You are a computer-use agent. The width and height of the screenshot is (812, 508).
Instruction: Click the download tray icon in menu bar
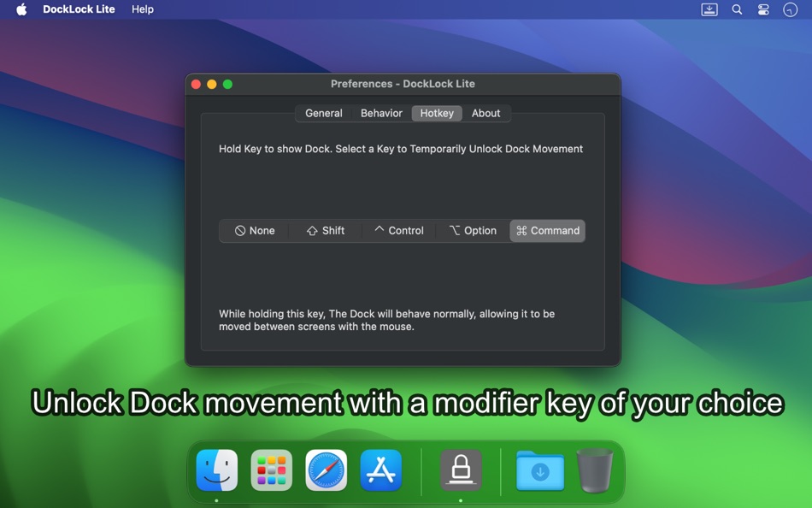pos(709,9)
